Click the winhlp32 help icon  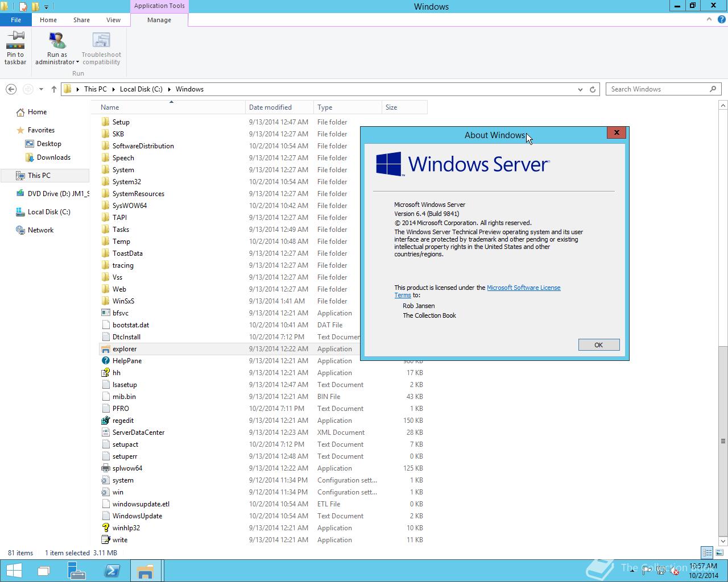point(105,528)
